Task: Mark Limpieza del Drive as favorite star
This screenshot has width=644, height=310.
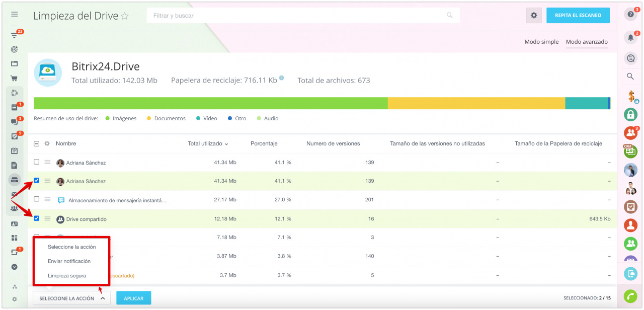Action: pos(125,16)
